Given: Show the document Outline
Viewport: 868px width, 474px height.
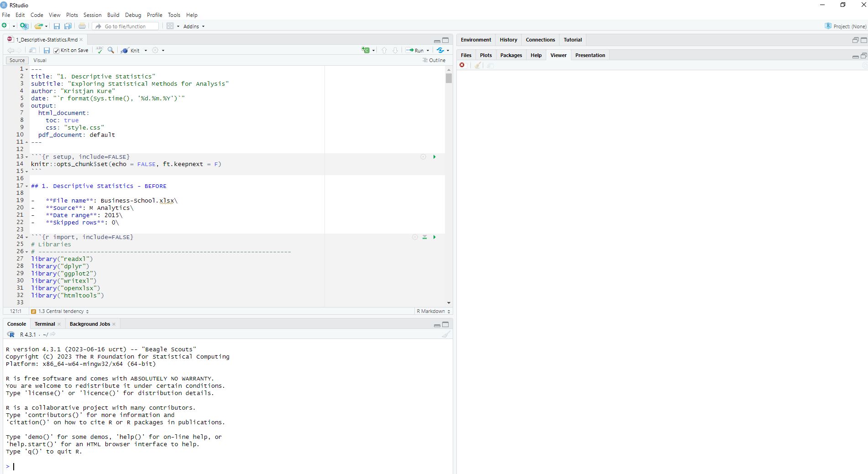Looking at the screenshot, I should tap(434, 60).
